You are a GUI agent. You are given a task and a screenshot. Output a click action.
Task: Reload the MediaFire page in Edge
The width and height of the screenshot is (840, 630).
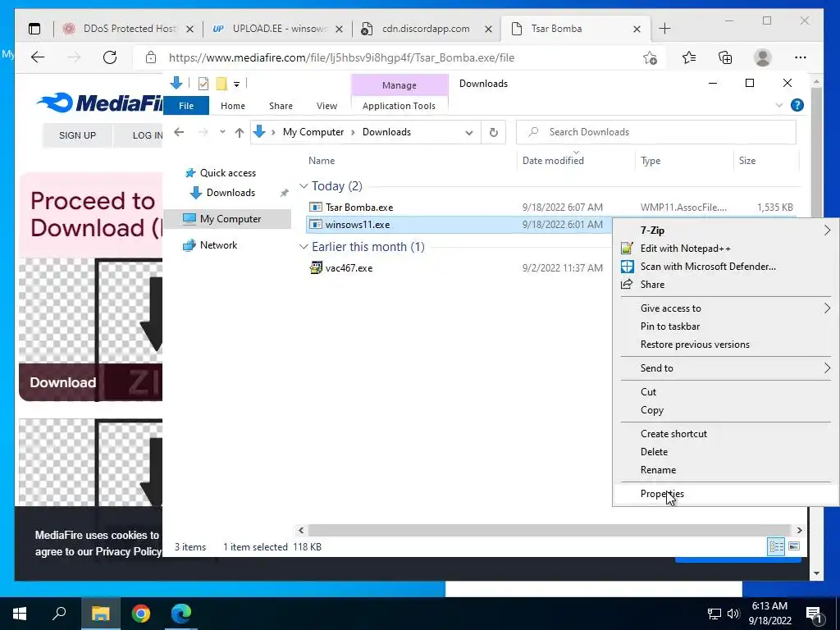110,57
